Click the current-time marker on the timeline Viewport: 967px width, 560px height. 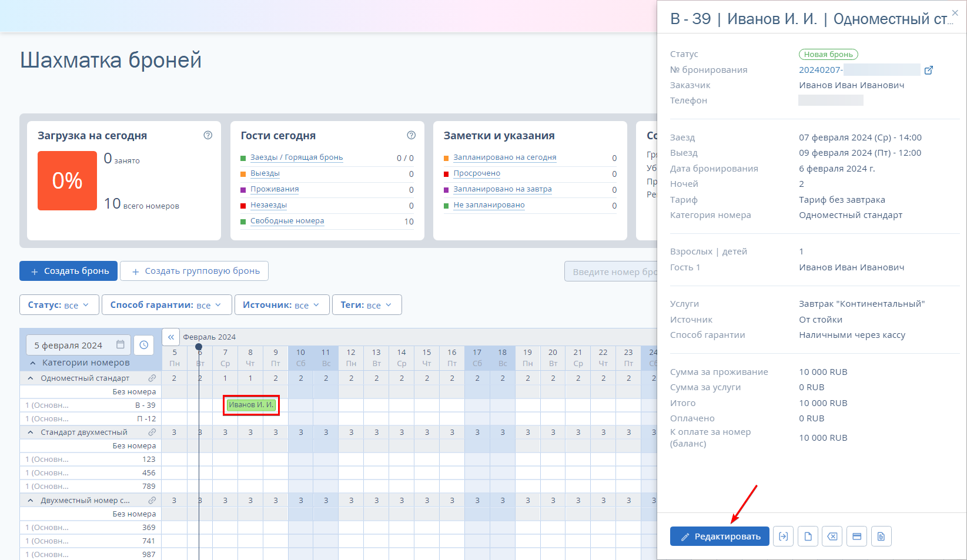click(x=199, y=347)
